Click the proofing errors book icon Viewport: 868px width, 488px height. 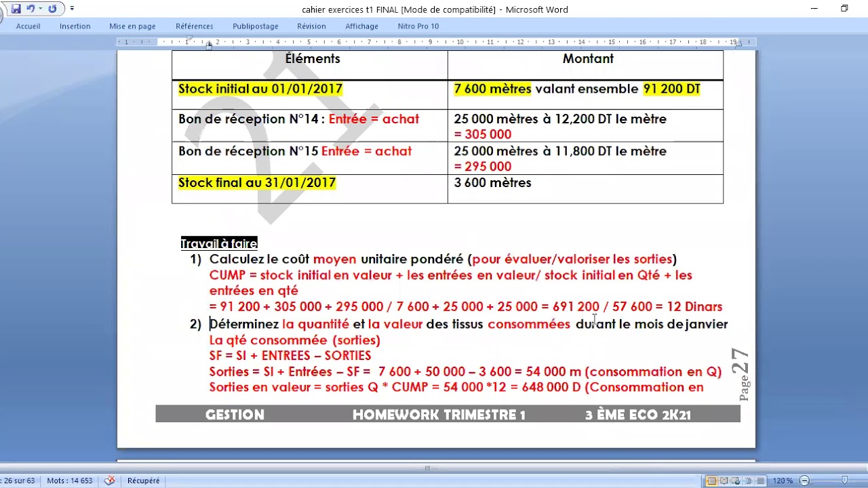(110, 481)
